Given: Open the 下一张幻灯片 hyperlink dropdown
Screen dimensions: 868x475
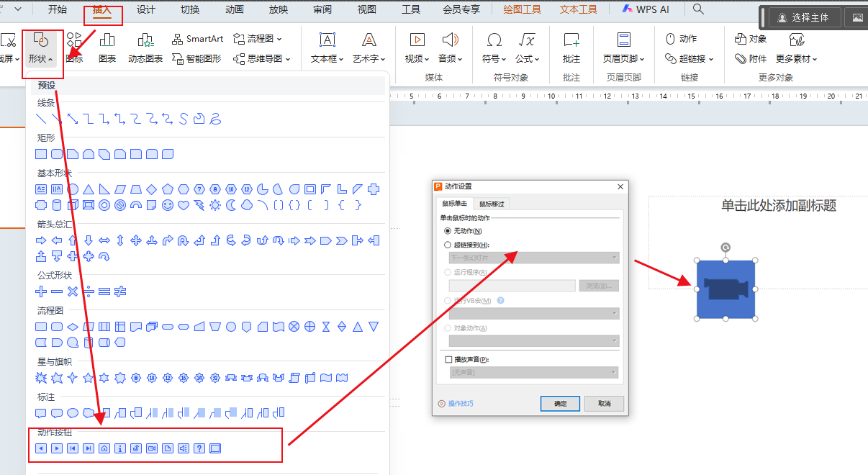Looking at the screenshot, I should tap(534, 258).
